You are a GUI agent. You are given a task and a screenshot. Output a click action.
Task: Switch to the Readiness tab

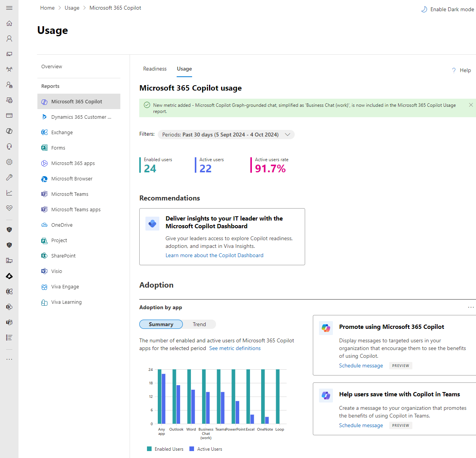(155, 69)
